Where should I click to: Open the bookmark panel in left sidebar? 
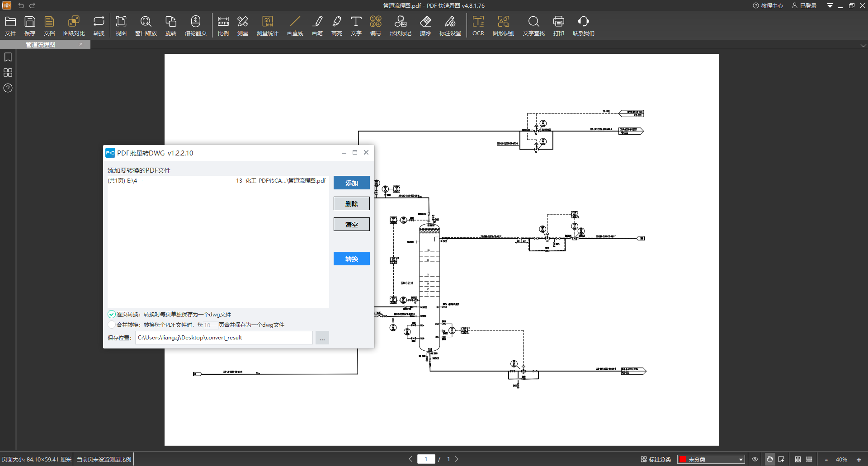coord(8,57)
